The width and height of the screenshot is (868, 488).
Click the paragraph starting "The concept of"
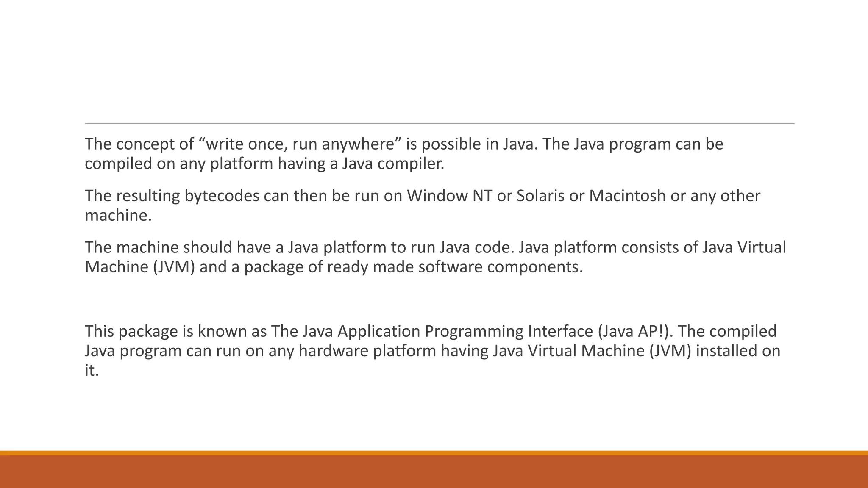pyautogui.click(x=404, y=154)
